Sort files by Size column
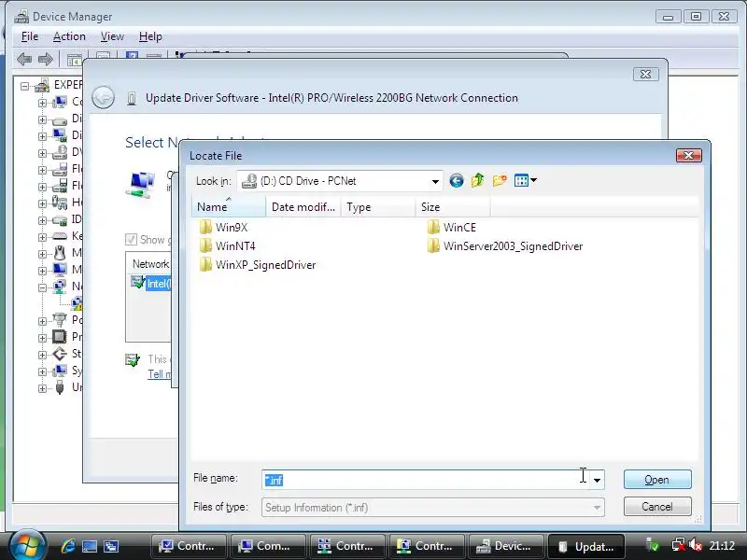 453,207
